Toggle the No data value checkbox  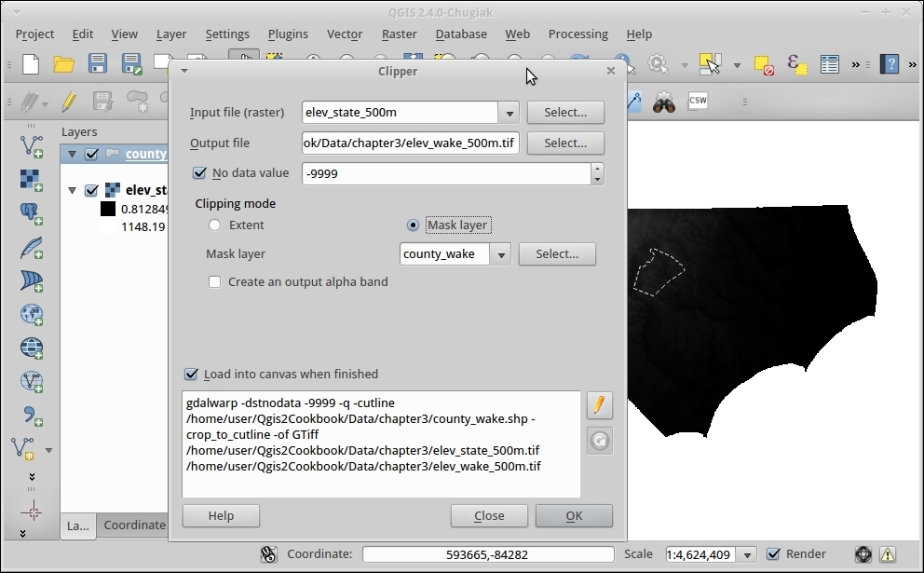tap(199, 172)
